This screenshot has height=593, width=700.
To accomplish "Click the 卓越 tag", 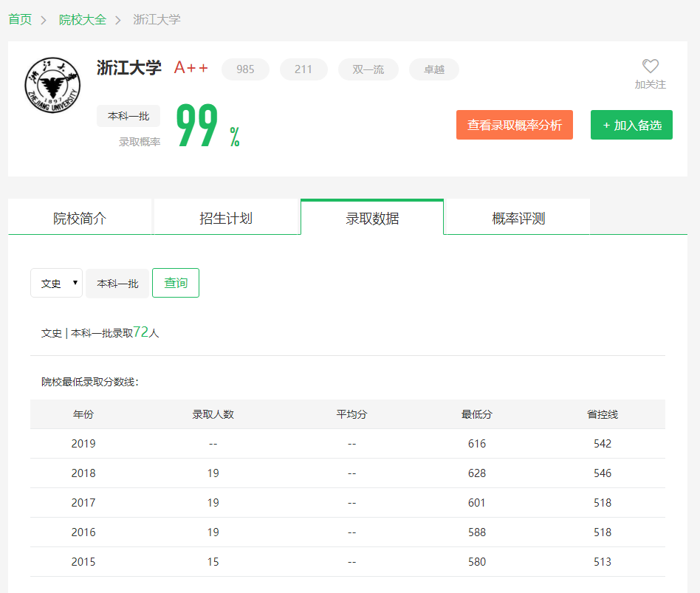I will coord(434,69).
